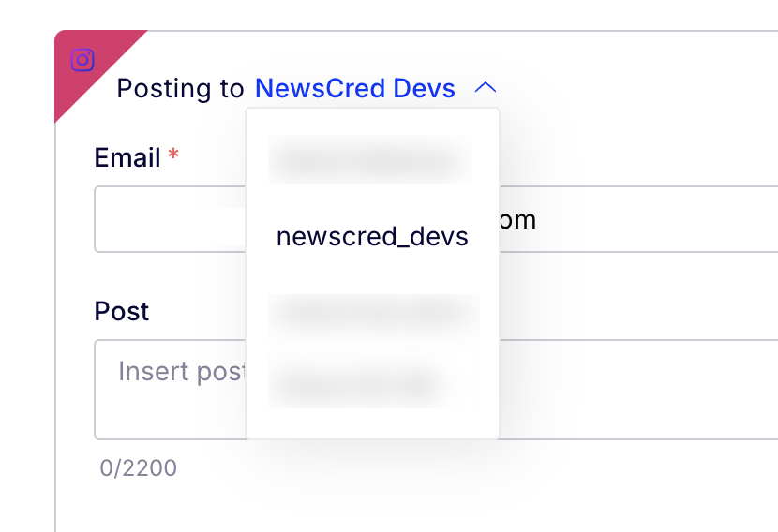This screenshot has width=778, height=532.
Task: Click into the Post text area
Action: [x=436, y=390]
